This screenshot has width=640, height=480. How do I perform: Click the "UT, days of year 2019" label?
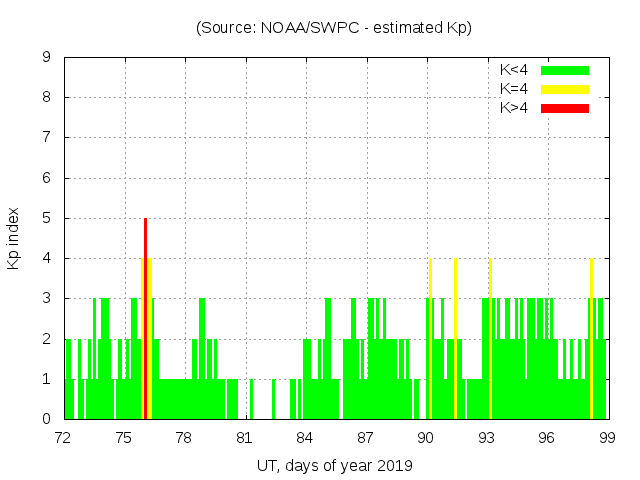pos(334,465)
